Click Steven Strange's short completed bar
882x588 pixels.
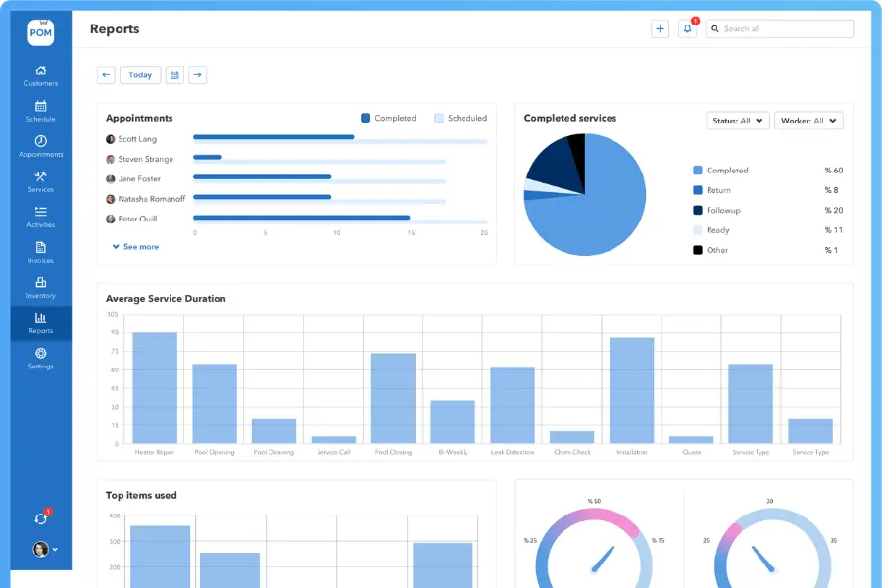pyautogui.click(x=208, y=157)
